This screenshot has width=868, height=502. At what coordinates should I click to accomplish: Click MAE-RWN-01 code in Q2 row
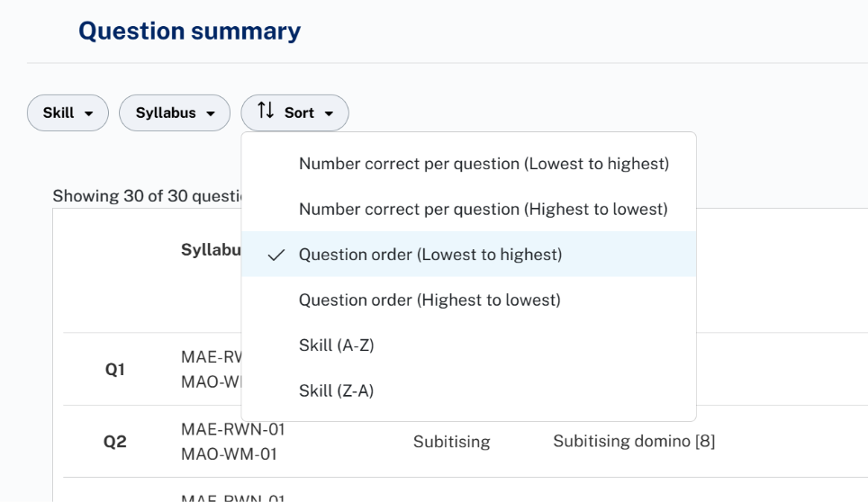tap(232, 429)
